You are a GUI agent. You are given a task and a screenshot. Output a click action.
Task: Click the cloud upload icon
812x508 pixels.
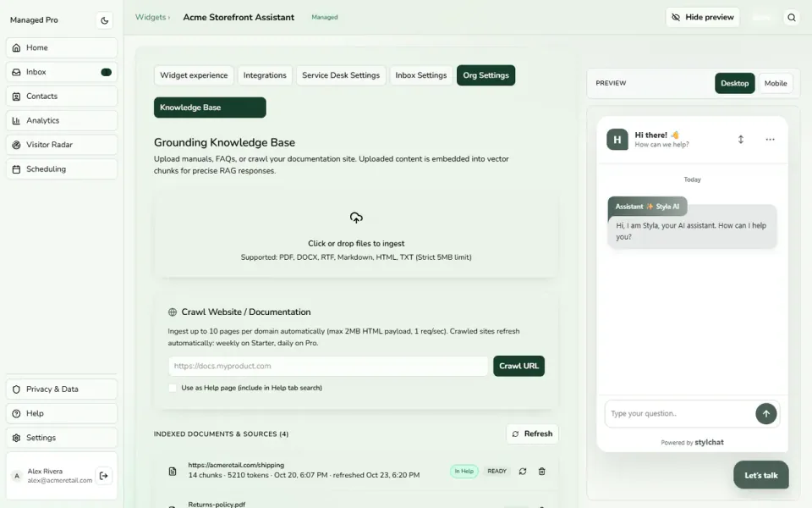pyautogui.click(x=356, y=218)
